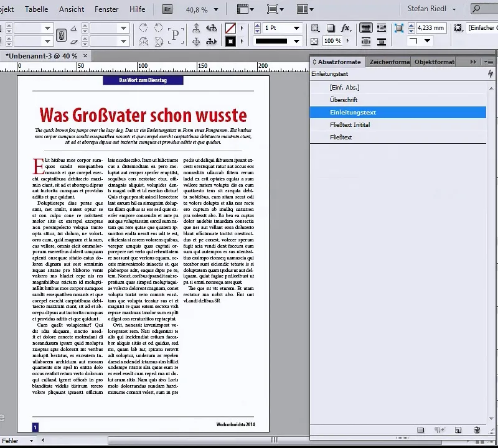Viewport: 498px width, 448px height.
Task: Select the Absatzformate tab
Action: [x=337, y=62]
